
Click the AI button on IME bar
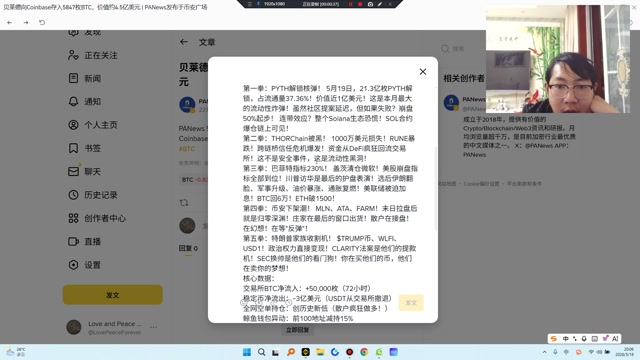615,338
